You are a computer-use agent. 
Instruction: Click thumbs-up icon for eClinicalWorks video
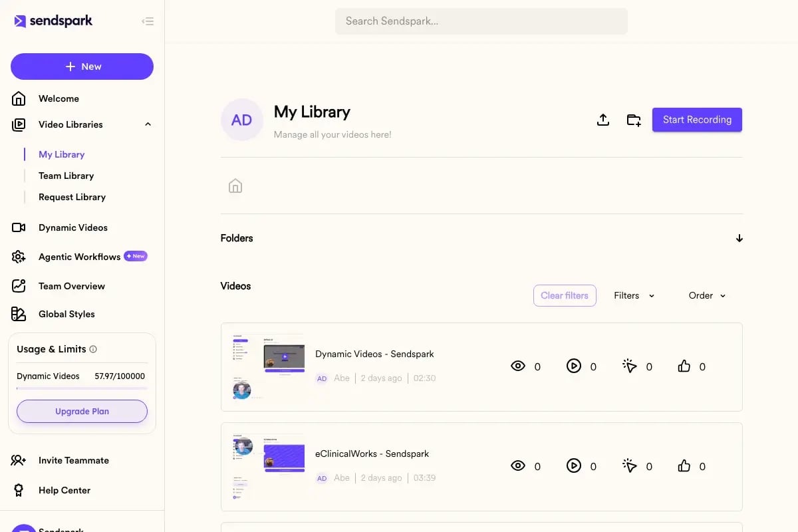[684, 465]
